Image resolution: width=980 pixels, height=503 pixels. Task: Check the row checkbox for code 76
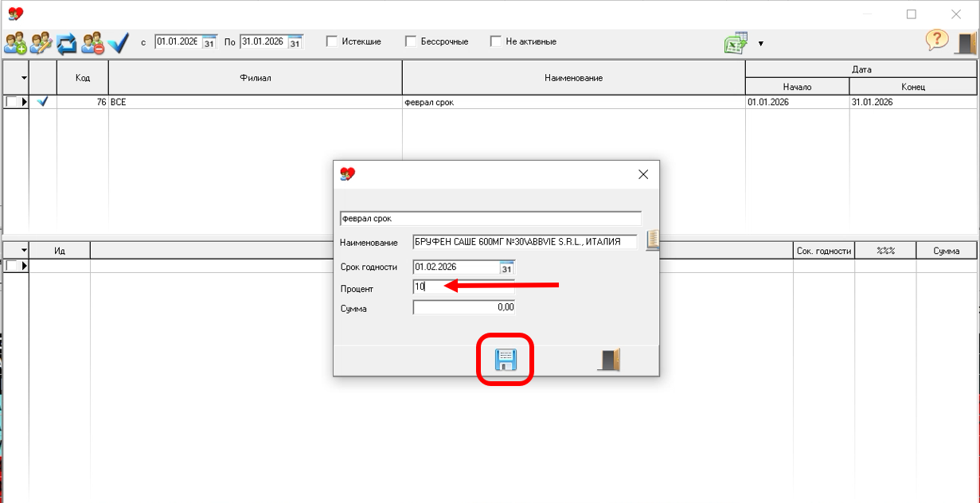tap(11, 102)
